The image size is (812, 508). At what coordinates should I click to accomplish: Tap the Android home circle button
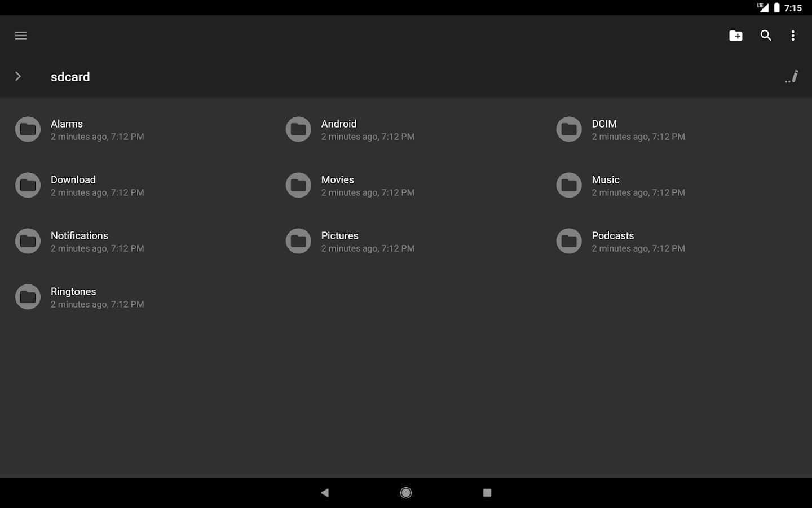point(406,493)
